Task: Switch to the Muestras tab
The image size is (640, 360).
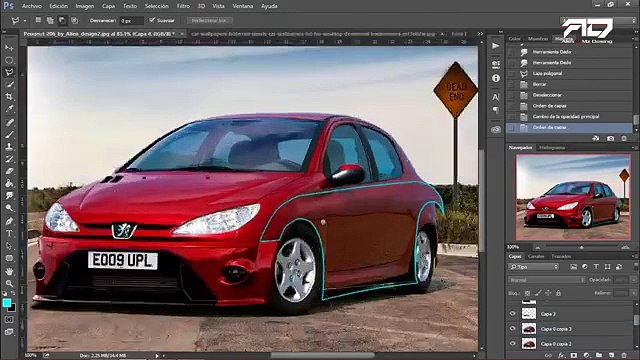Action: (538, 39)
